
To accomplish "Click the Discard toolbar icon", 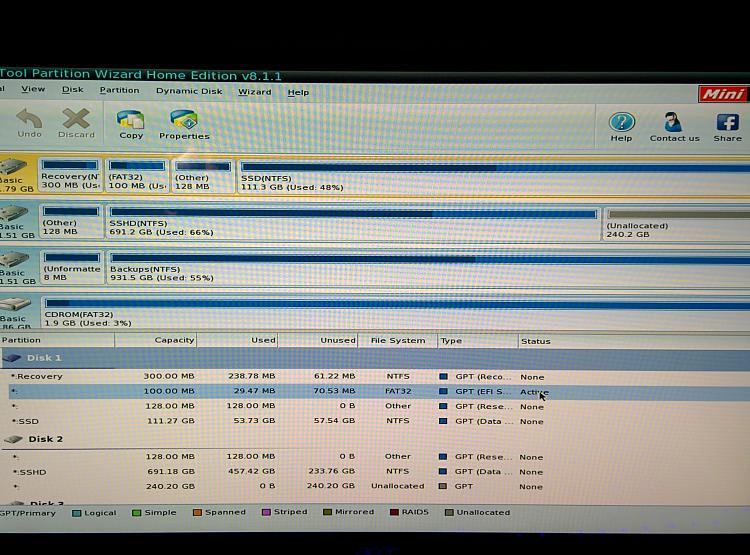I will pyautogui.click(x=76, y=119).
